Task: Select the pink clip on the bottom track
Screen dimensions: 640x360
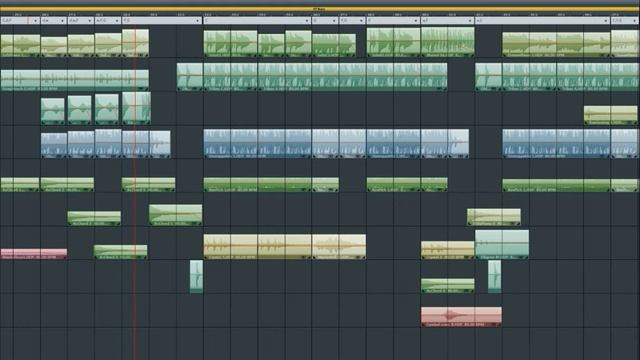Action: [461, 317]
